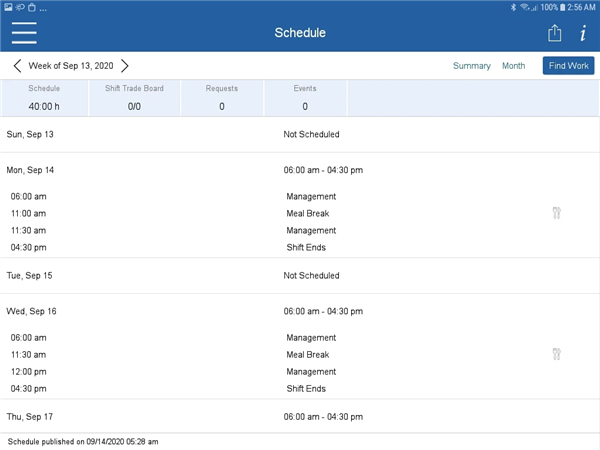
Task: Go to previous week arrow
Action: pos(17,66)
